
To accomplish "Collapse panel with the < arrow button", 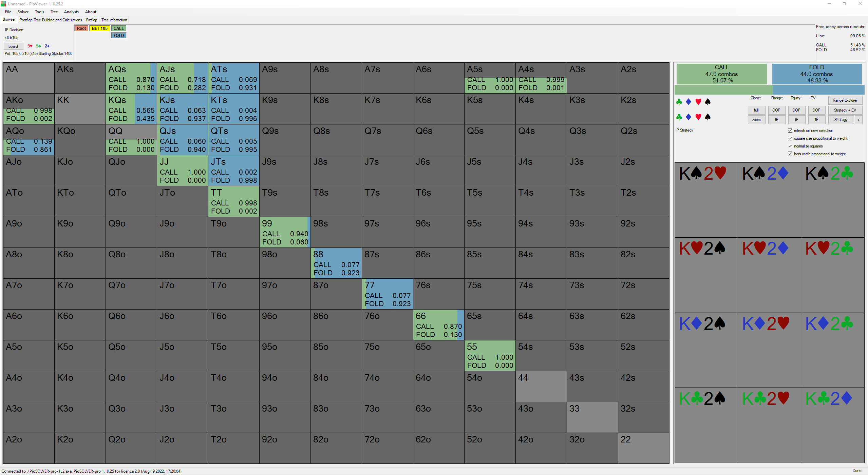I will pyautogui.click(x=858, y=120).
